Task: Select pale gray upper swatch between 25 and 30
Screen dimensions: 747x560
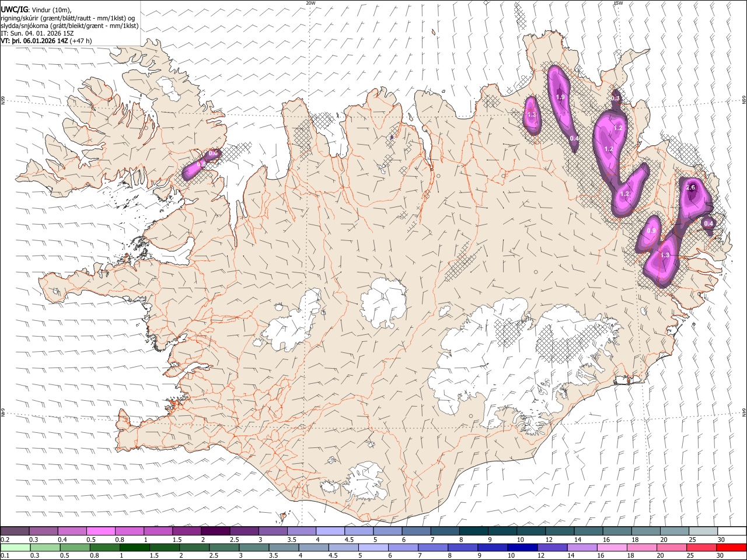Action: click(x=704, y=531)
